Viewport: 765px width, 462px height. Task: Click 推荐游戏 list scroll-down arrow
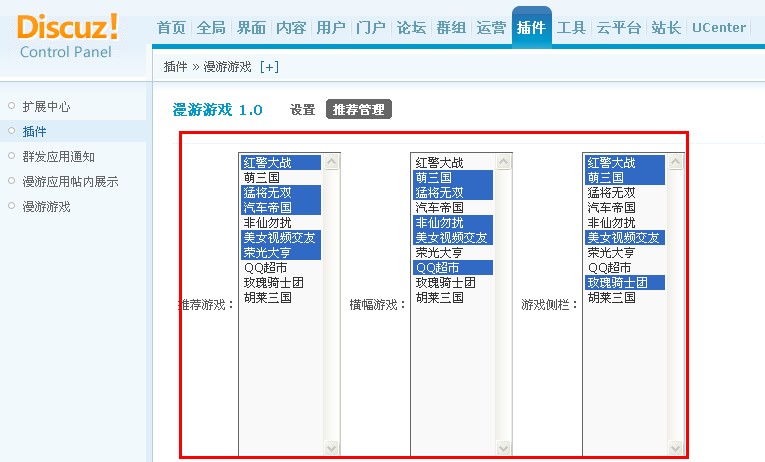tap(332, 447)
